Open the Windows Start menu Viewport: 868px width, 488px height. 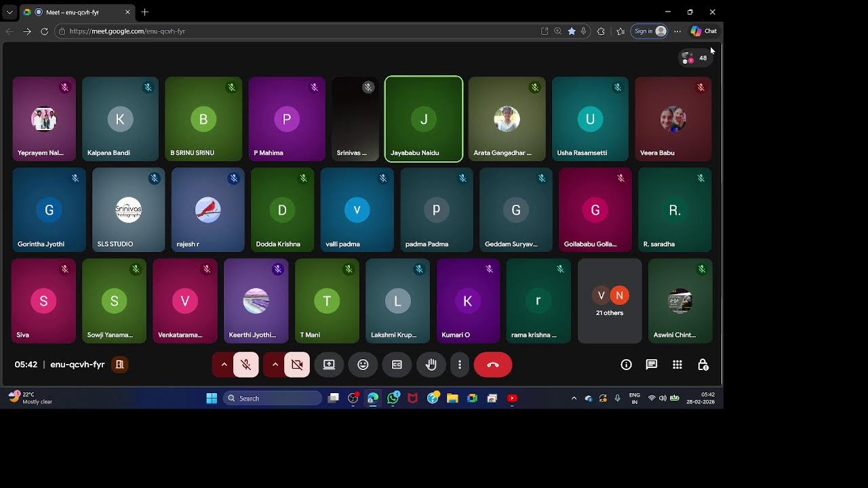click(212, 399)
